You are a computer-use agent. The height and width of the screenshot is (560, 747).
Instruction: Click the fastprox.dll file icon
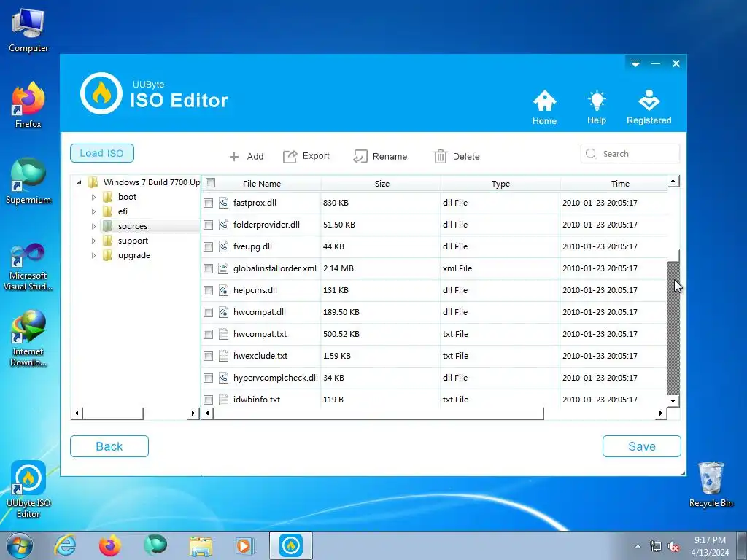223,203
